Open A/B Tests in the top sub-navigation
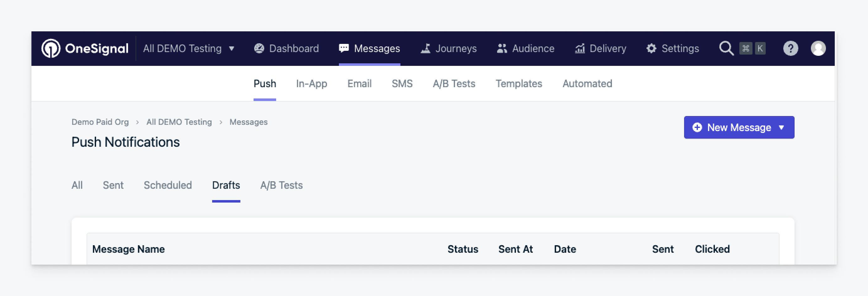Screen dimensions: 868x296 [454, 83]
